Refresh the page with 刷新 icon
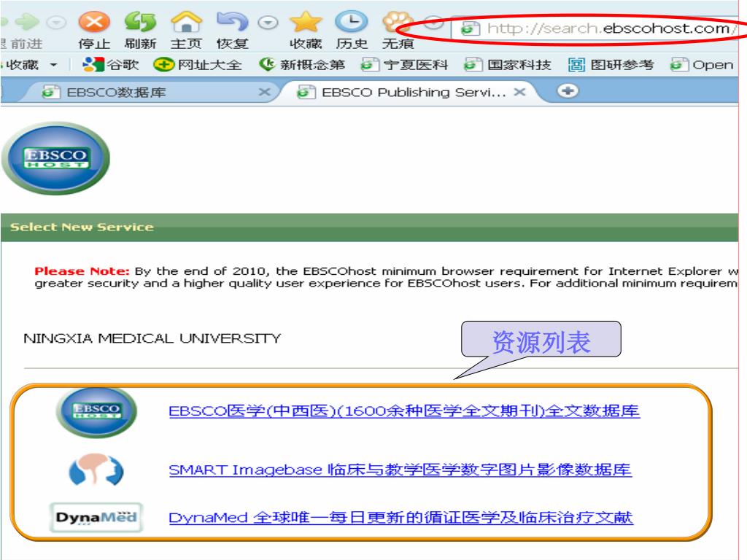 coord(140,22)
